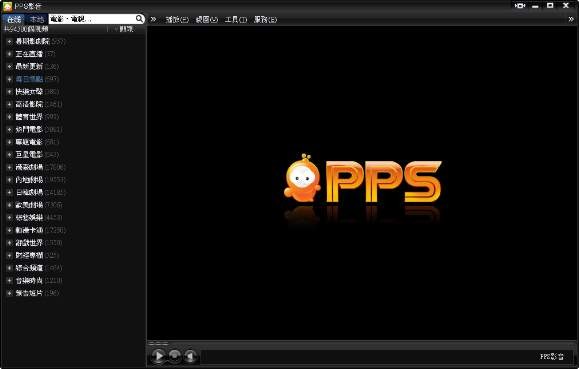
Task: Expand the 音樂時尚 category
Action: click(x=10, y=280)
